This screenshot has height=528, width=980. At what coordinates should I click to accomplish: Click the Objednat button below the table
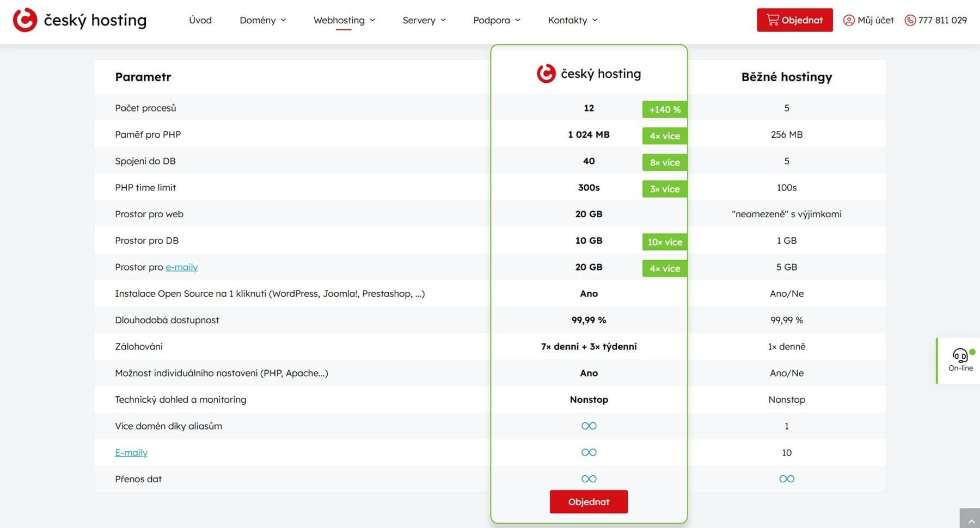pyautogui.click(x=589, y=502)
